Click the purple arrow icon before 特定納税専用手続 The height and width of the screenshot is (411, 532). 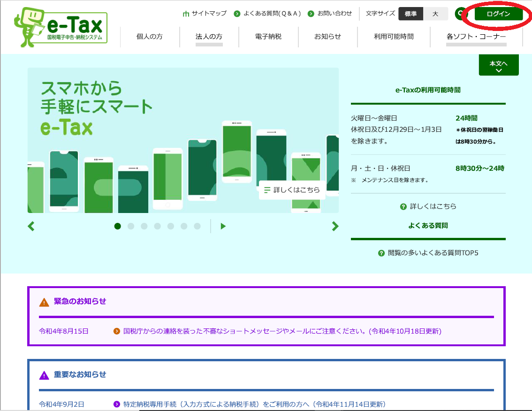[117, 404]
